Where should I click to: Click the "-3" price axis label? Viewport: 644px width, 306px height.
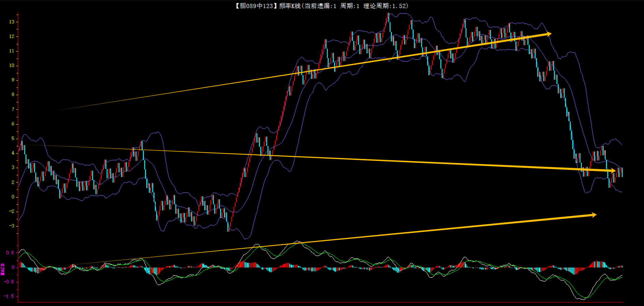(12, 225)
